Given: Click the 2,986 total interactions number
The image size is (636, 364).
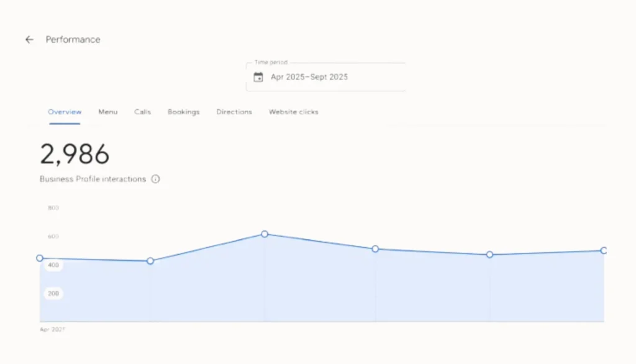Looking at the screenshot, I should (x=75, y=154).
